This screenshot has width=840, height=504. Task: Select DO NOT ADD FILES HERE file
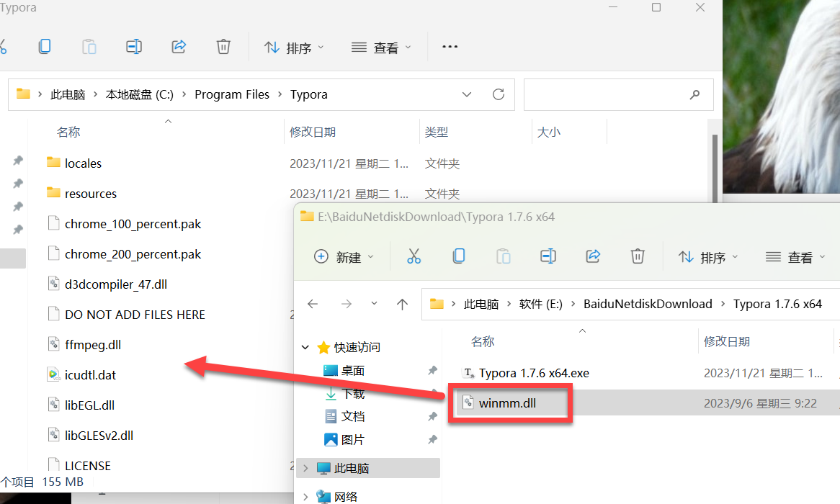[x=135, y=315]
